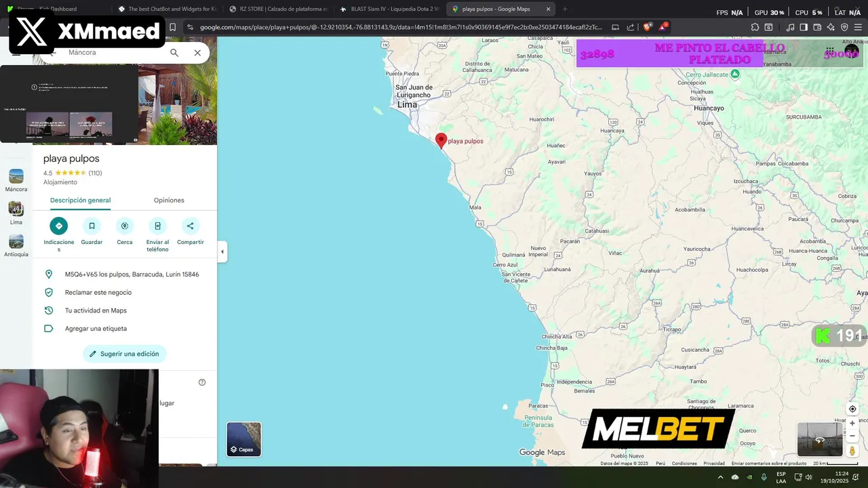Screen dimensions: 868x488
Task: Click the Indicaciones directions icon
Action: (59, 226)
